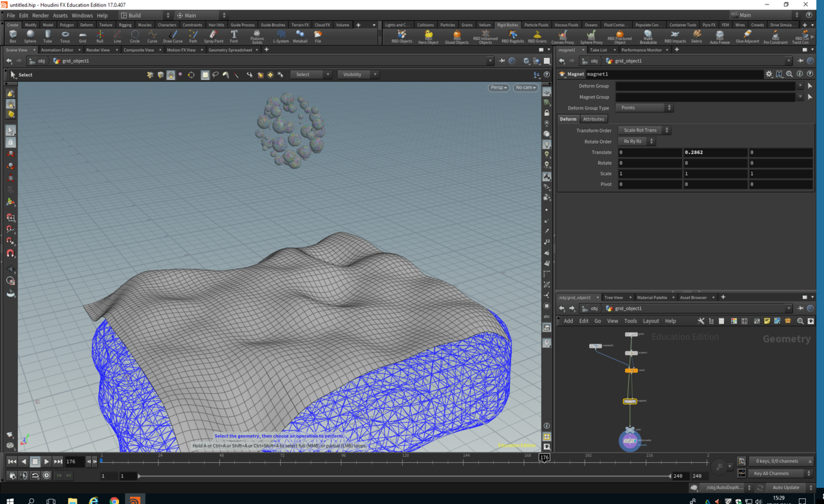Expand the Deform Group Type dropdown
The width and height of the screenshot is (824, 504).
[644, 108]
